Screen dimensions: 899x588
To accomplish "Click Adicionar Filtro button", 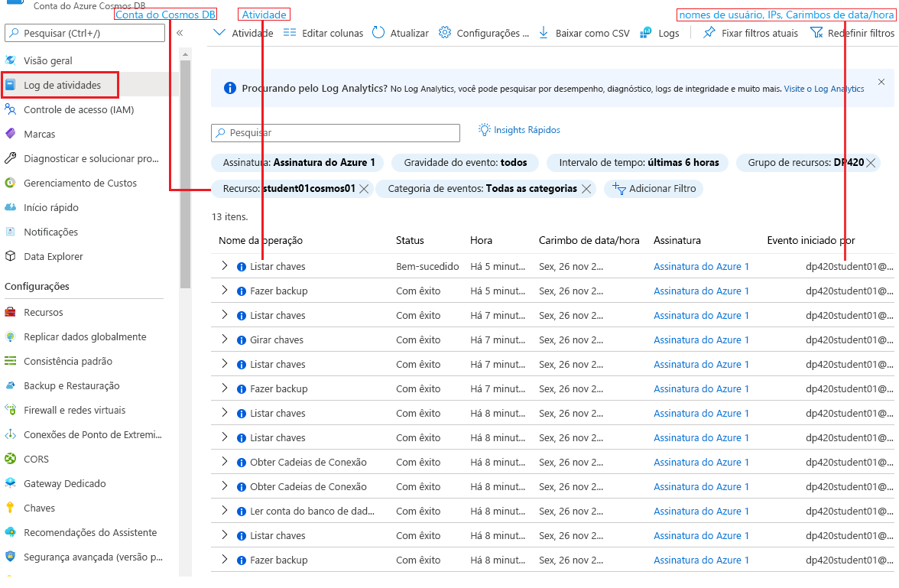I will [x=654, y=189].
